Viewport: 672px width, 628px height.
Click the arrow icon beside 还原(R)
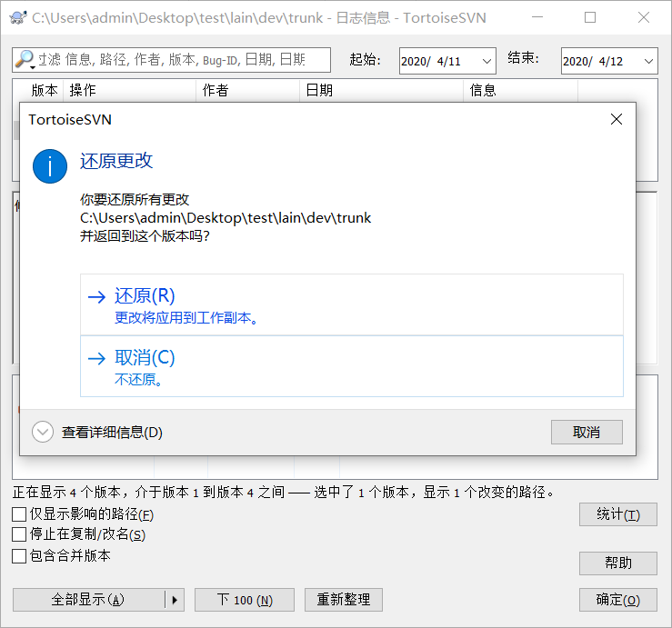point(97,296)
